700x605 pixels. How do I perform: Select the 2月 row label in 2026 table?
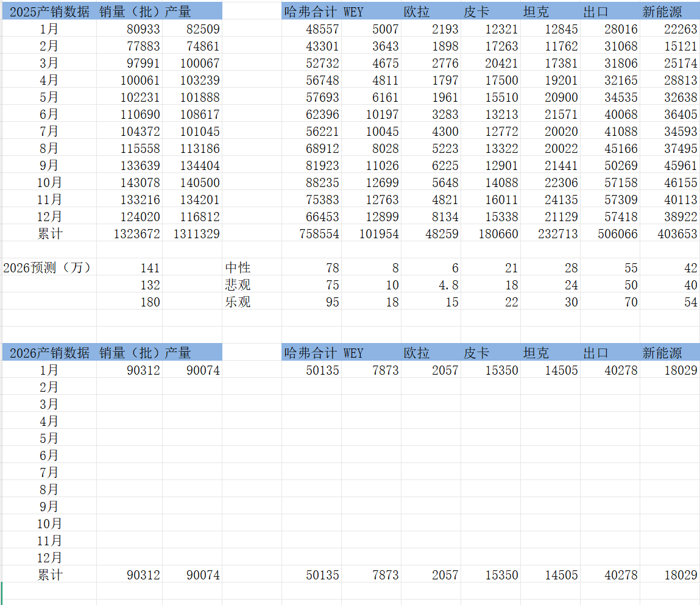pos(49,387)
